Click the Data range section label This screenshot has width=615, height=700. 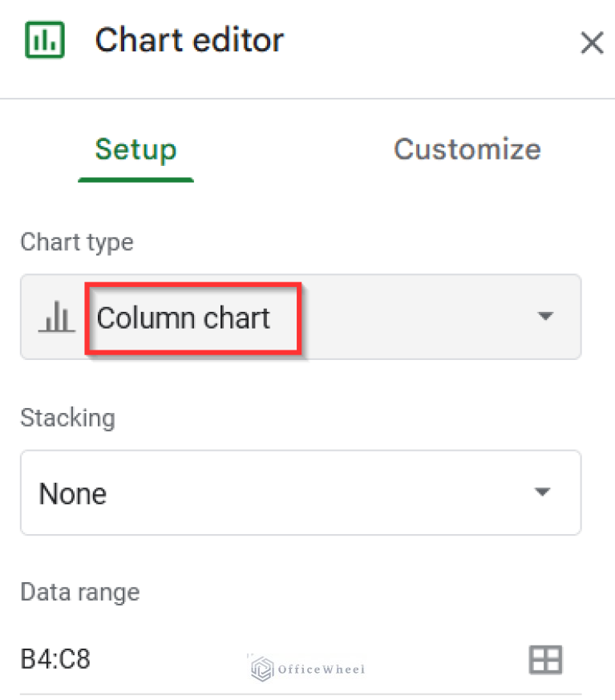(79, 592)
